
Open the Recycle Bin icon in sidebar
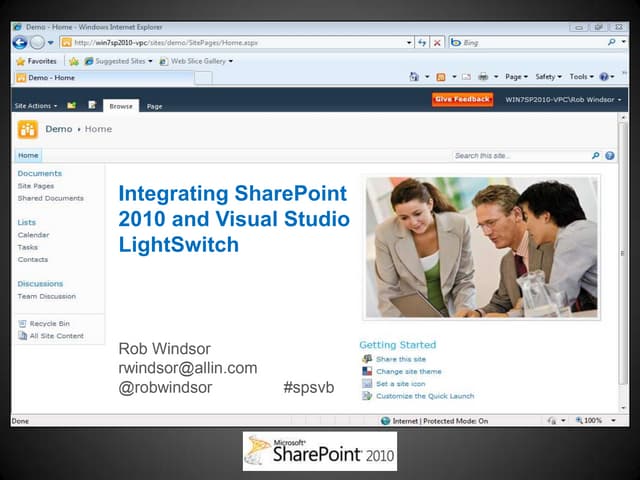pos(22,323)
